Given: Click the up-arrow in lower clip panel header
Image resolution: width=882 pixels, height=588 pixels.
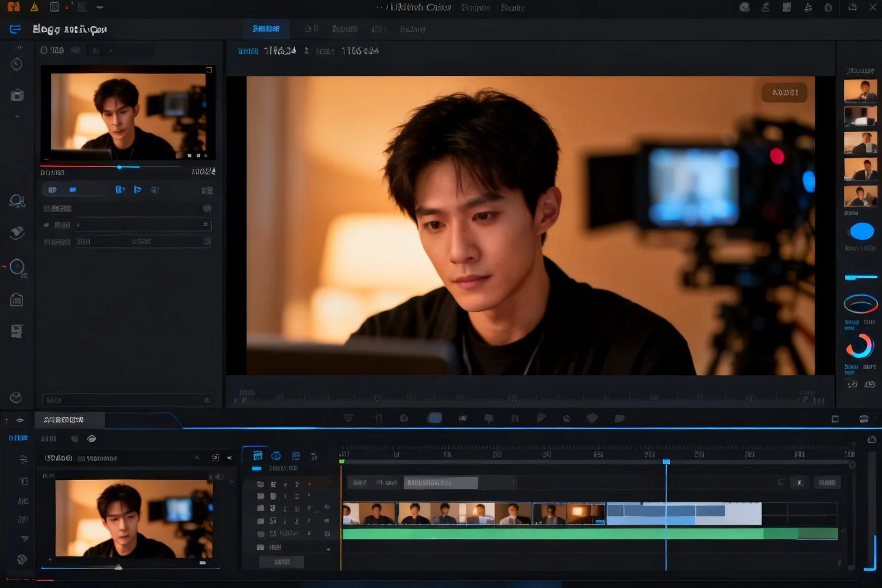Looking at the screenshot, I should tap(197, 458).
